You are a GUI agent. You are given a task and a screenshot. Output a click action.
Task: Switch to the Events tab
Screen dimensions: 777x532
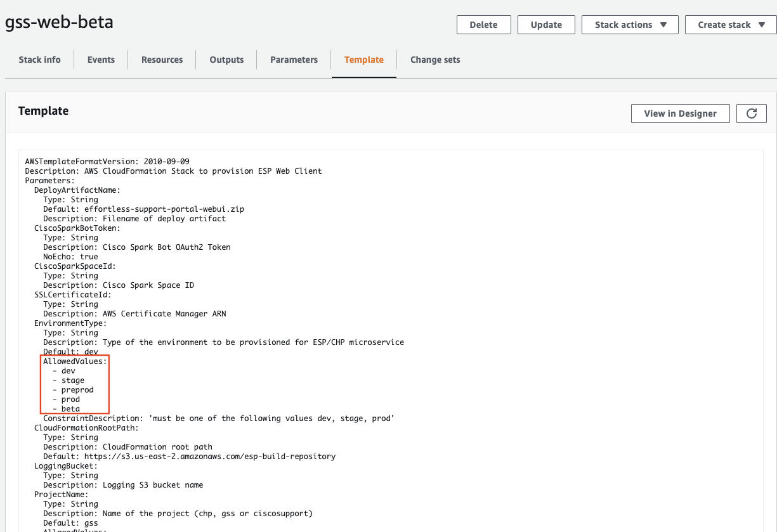(101, 60)
